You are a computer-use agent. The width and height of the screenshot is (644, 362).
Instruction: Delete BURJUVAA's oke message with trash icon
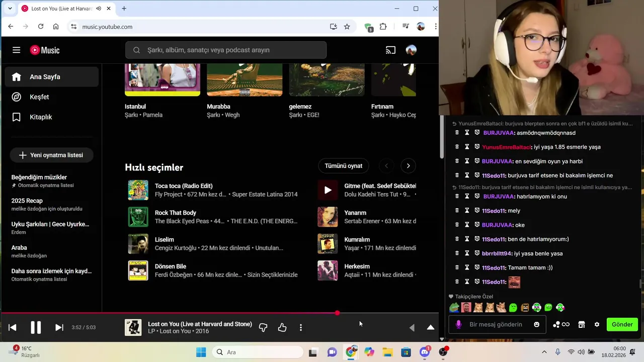[457, 225]
